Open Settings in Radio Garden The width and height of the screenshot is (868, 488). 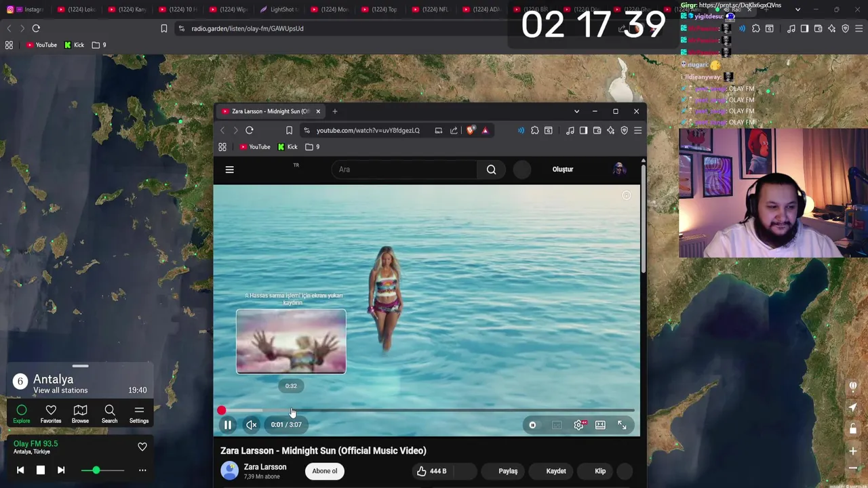click(x=139, y=414)
